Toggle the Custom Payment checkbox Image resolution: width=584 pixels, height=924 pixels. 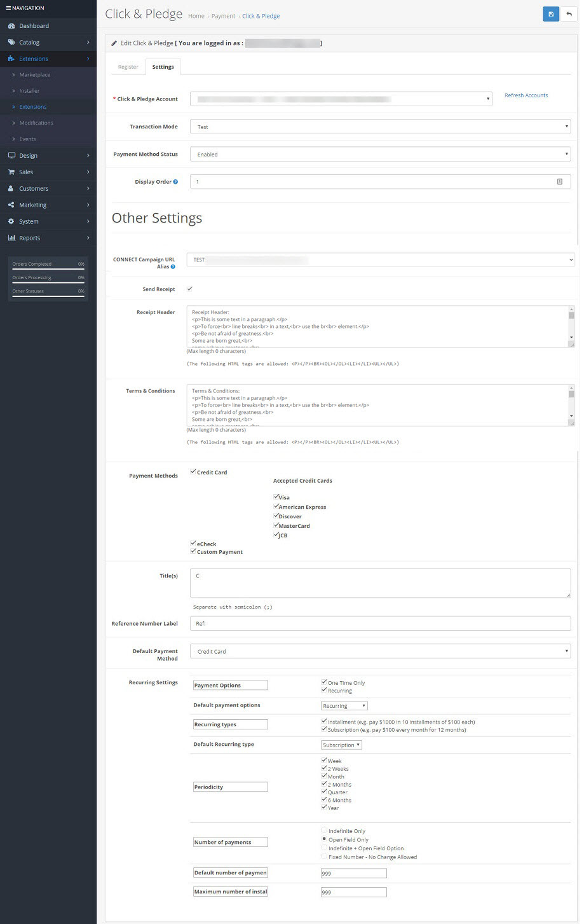point(193,551)
